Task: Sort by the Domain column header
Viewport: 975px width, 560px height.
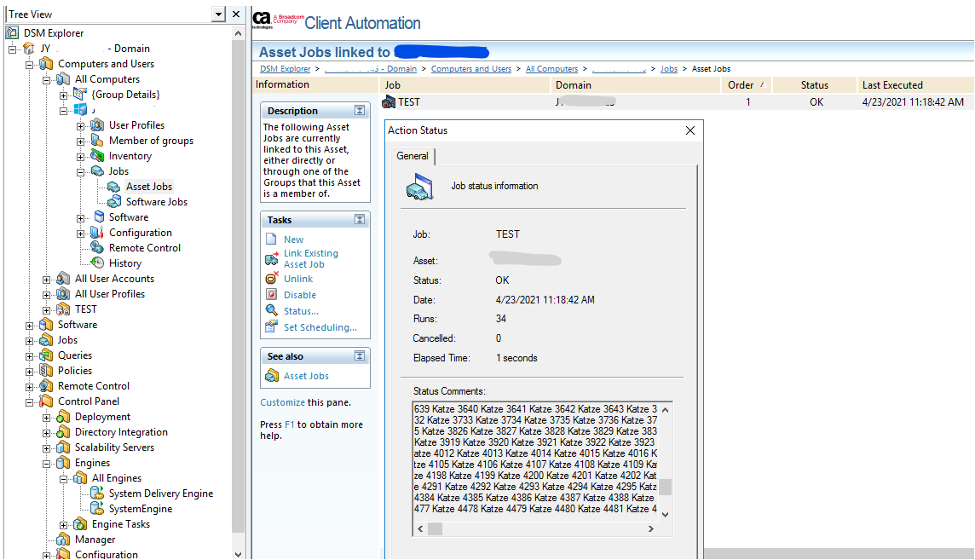Action: [x=636, y=85]
